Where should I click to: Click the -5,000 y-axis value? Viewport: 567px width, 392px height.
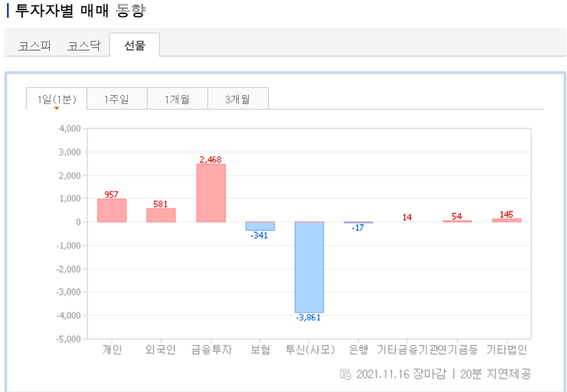[69, 339]
